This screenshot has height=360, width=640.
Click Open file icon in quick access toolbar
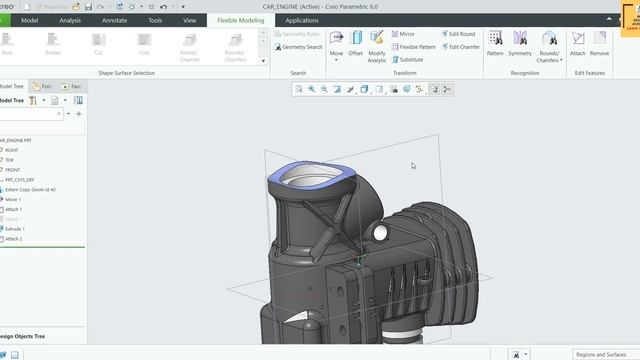[x=76, y=7]
